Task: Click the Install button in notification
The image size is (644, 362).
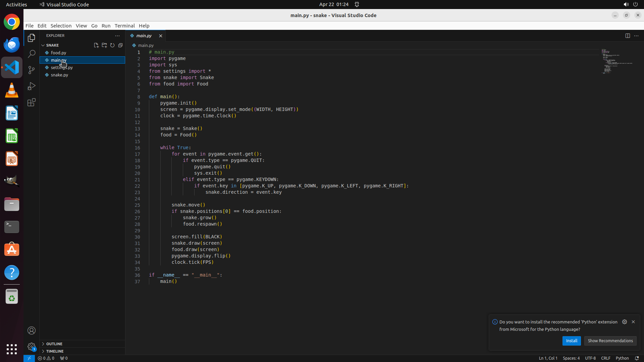Action: pyautogui.click(x=572, y=341)
